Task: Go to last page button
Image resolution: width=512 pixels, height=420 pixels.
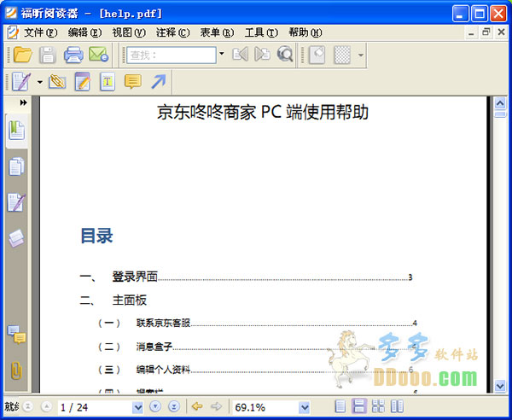Action: [174, 407]
